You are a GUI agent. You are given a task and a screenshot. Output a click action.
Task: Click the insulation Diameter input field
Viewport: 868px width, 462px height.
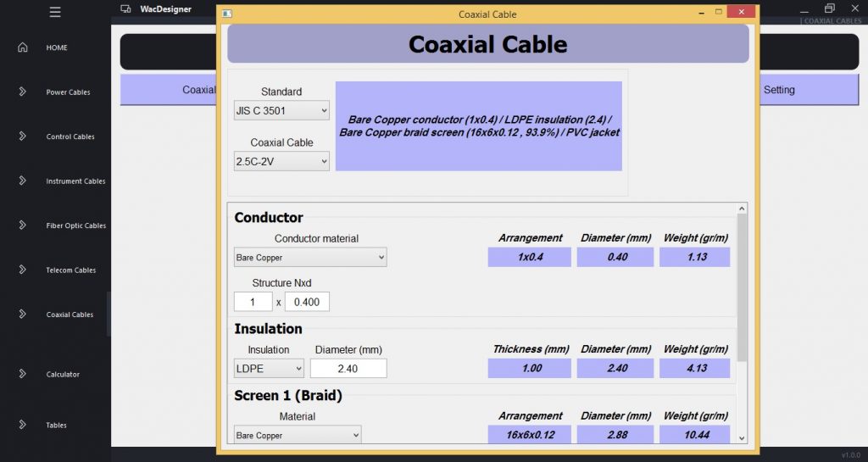coord(348,368)
